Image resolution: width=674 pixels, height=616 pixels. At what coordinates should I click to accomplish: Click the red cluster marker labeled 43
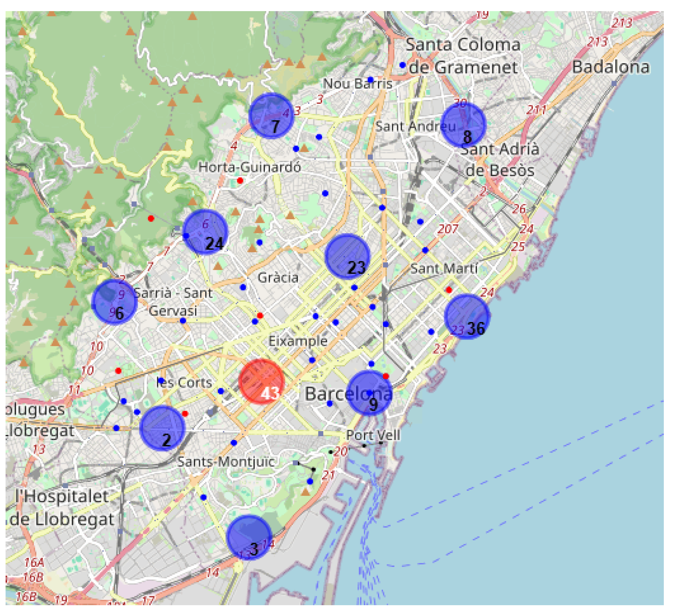(262, 382)
